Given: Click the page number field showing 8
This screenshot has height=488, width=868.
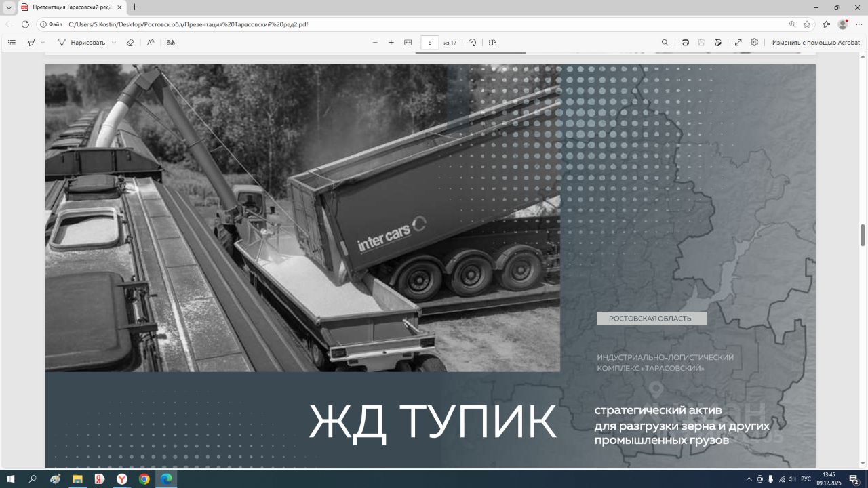Looking at the screenshot, I should coord(430,42).
